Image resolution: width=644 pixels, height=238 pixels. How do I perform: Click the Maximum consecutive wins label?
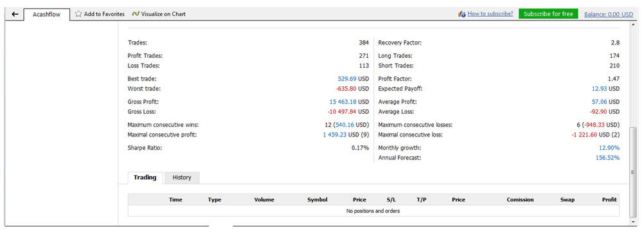point(163,125)
